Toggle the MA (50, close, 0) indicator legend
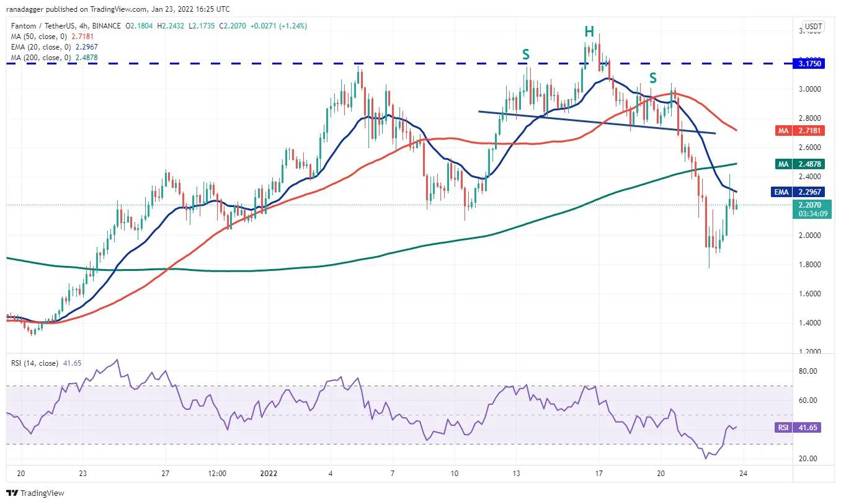This screenshot has height=504, width=841. click(x=43, y=37)
